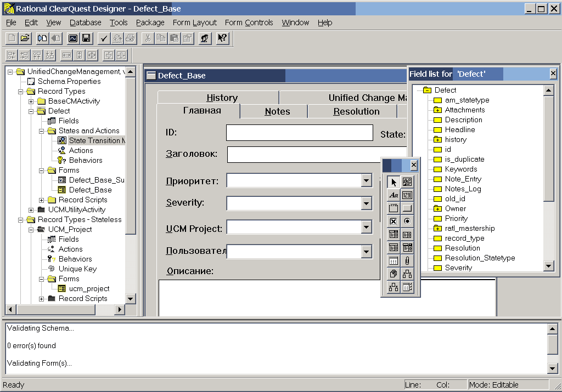
Task: Collapse the States and Actions folder
Action: (42, 131)
